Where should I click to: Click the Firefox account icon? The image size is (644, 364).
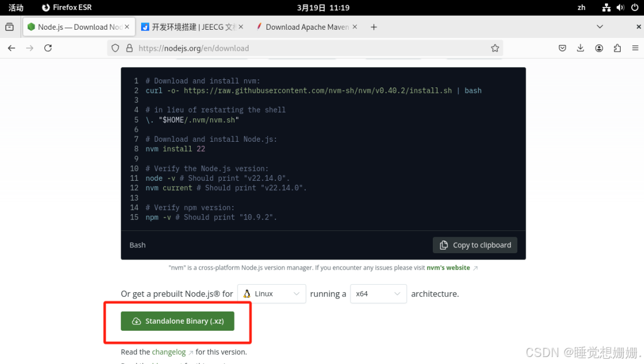598,48
